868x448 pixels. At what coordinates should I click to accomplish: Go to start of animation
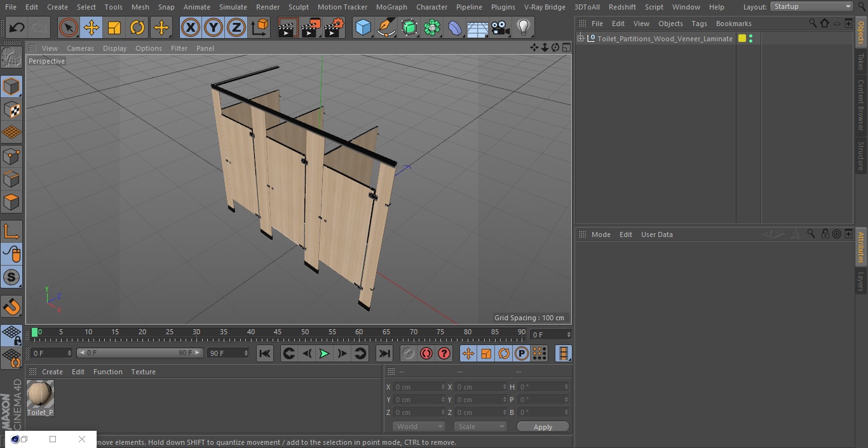pos(265,353)
